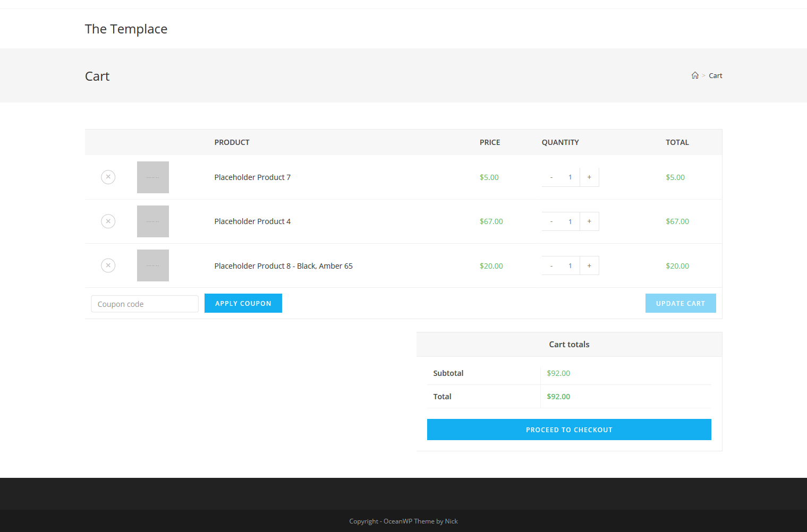
Task: Open Placeholder Product 7 thumbnail image
Action: coord(153,177)
